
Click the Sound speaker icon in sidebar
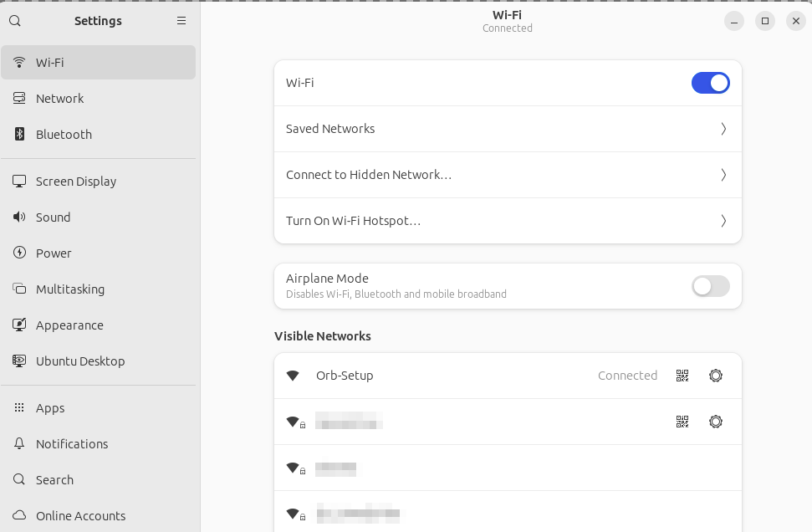coord(19,217)
